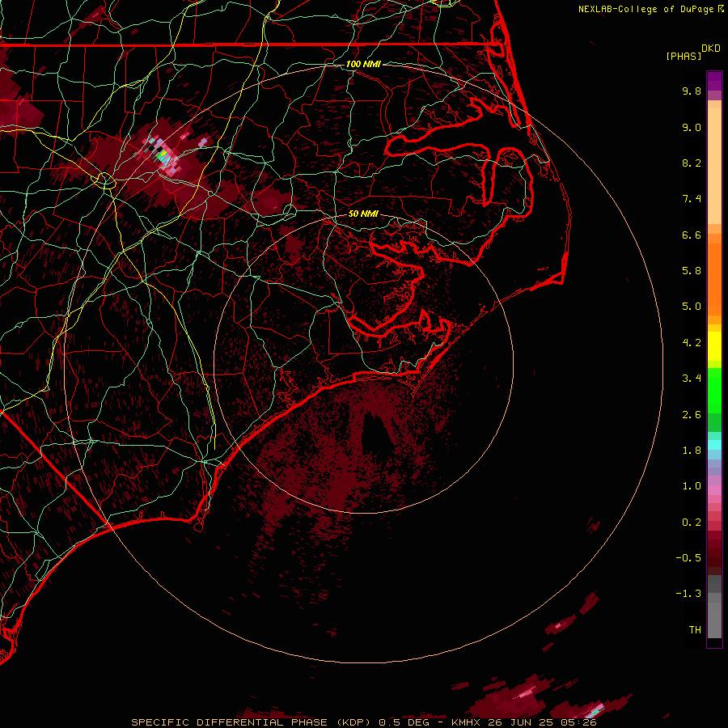This screenshot has height=728, width=728.
Task: Click the TH label on the scale
Action: (695, 630)
